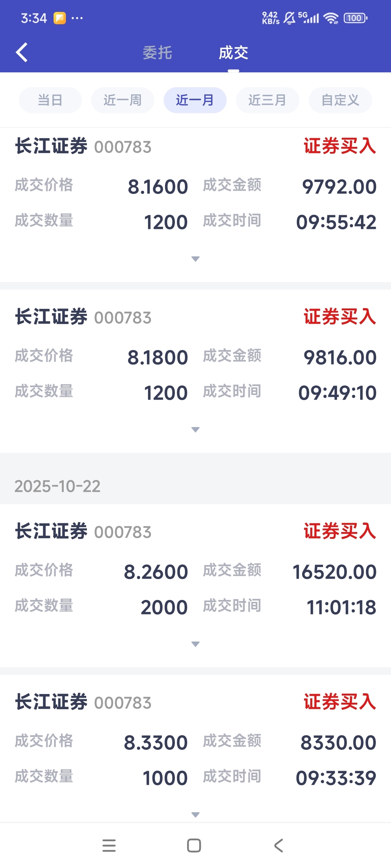Tap the battery indicator icon

coord(355,18)
